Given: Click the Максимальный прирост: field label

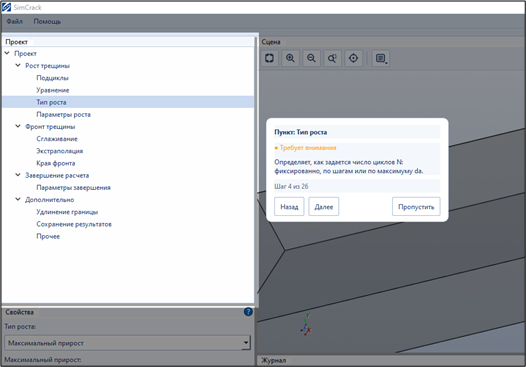Looking at the screenshot, I should 43,360.
